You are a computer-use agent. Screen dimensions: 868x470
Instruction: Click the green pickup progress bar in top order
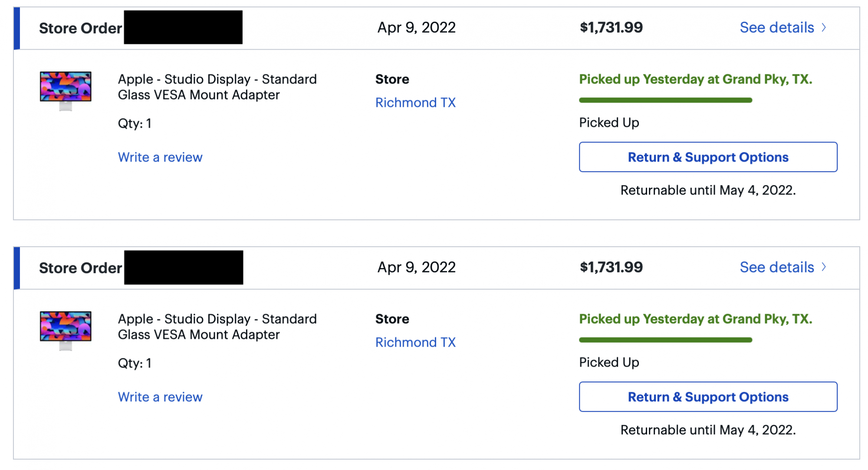(665, 100)
